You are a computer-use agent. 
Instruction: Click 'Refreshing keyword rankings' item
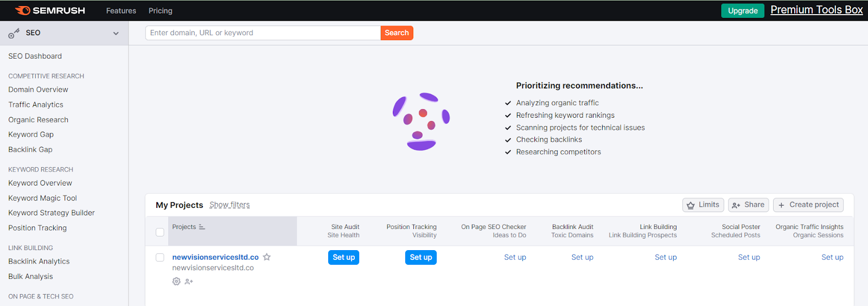565,116
